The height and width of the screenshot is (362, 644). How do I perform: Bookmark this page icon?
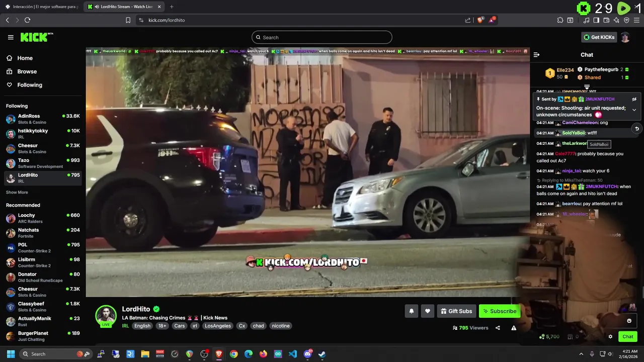(128, 20)
